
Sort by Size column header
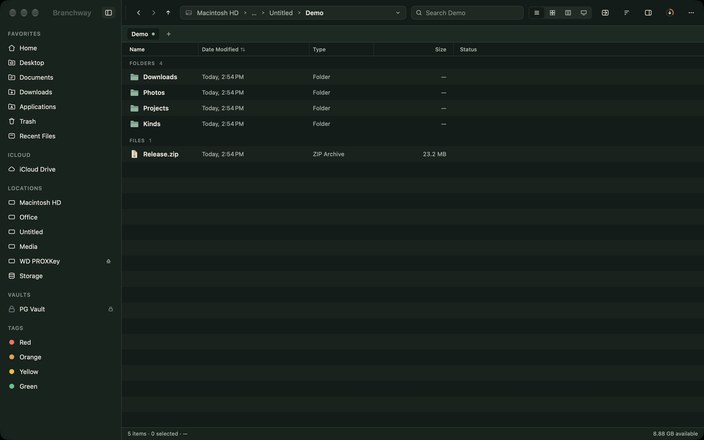tap(440, 49)
